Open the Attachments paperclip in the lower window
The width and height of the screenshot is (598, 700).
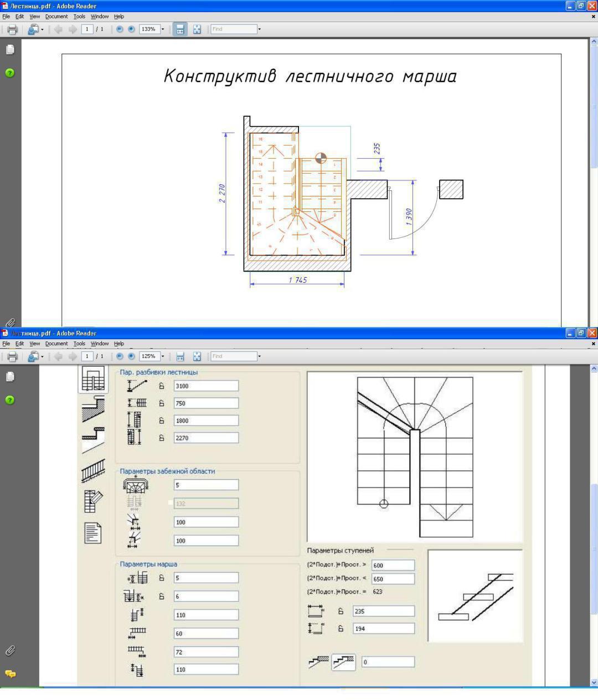(x=10, y=651)
